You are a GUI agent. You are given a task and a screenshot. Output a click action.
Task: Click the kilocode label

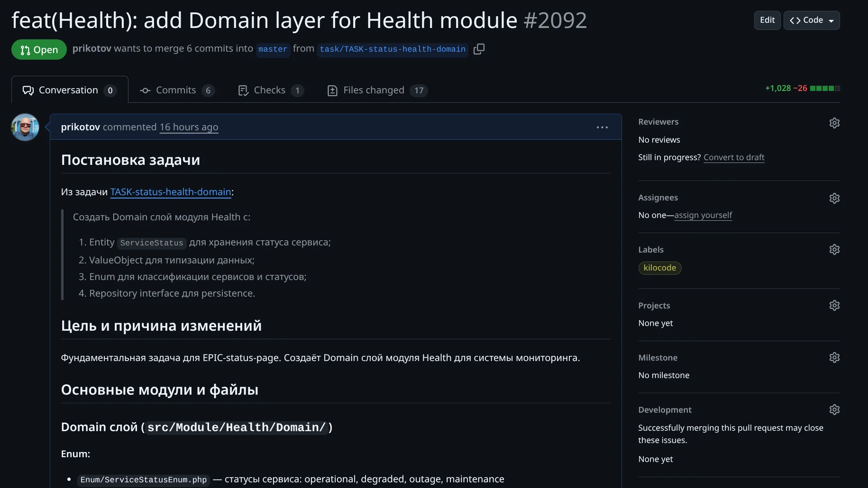click(x=659, y=268)
